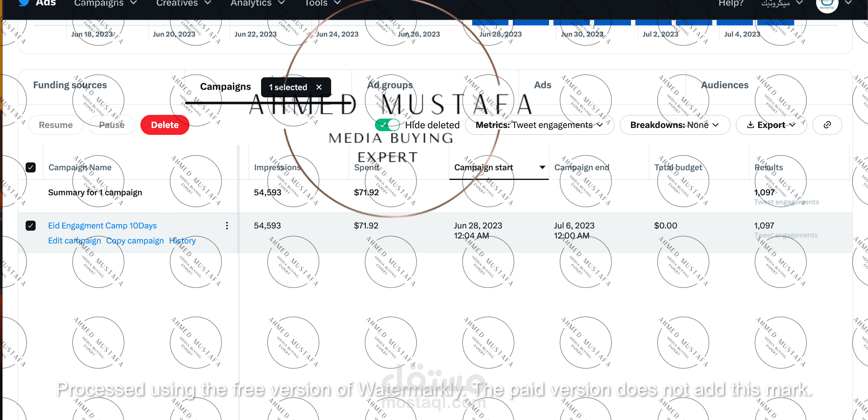Expand the Arabic account name dropdown
Screen dimensions: 868x420
[x=782, y=3]
